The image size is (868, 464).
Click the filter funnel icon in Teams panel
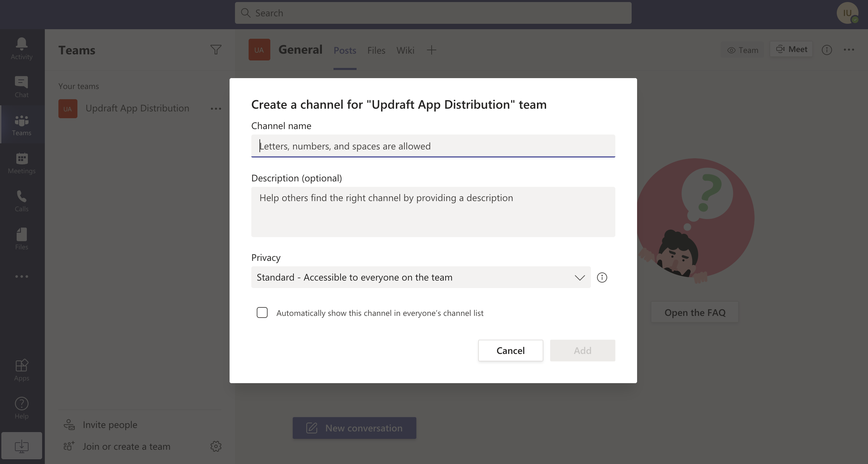tap(216, 50)
